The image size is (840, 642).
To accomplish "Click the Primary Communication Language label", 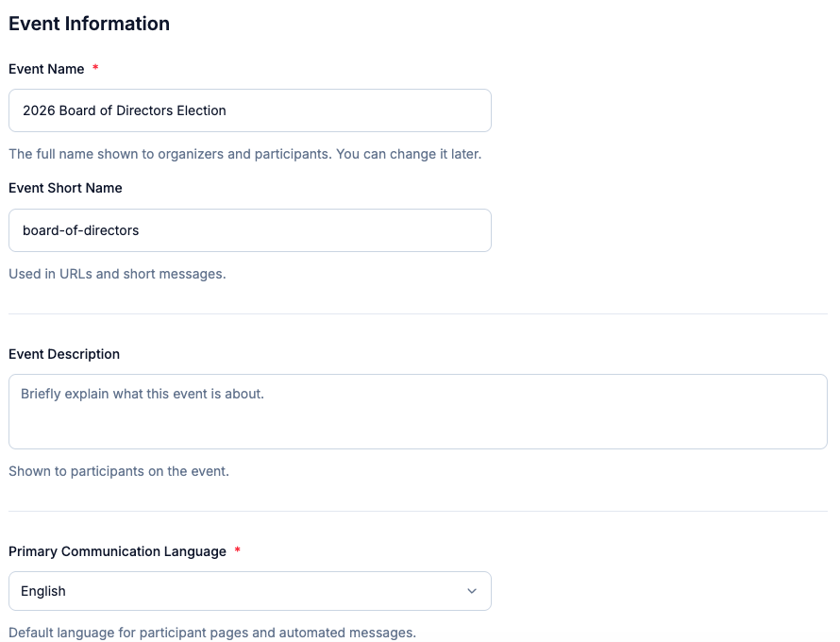I will pyautogui.click(x=117, y=551).
